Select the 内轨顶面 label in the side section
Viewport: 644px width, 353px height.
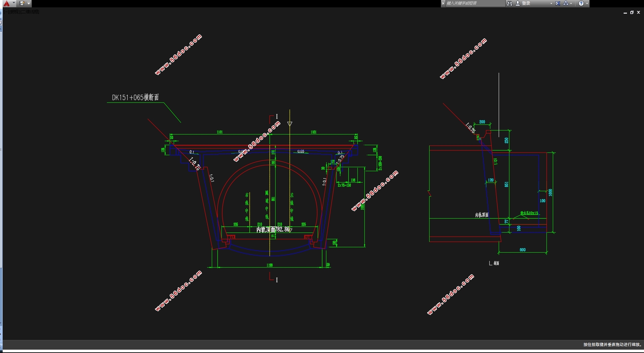(x=482, y=215)
